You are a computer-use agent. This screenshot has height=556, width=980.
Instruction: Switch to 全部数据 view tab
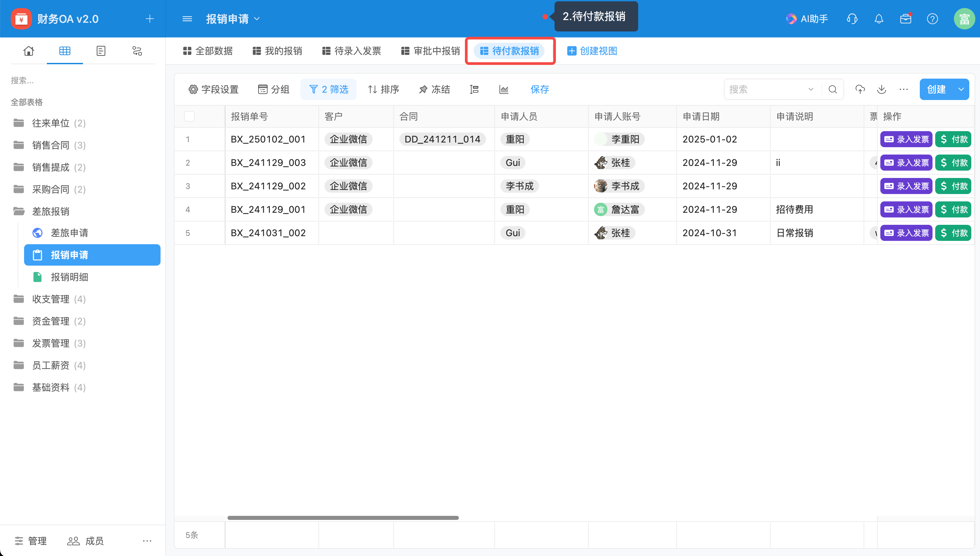point(208,51)
